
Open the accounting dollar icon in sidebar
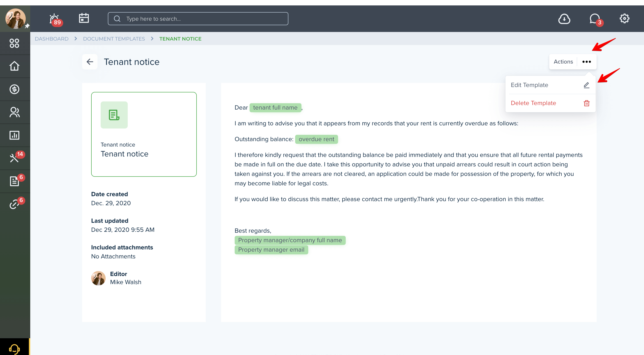tap(14, 89)
